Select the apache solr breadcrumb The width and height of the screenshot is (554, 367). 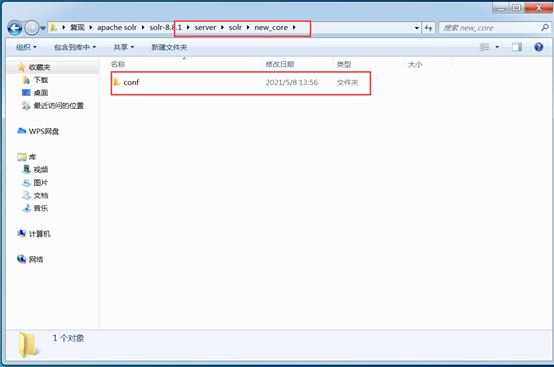(117, 28)
